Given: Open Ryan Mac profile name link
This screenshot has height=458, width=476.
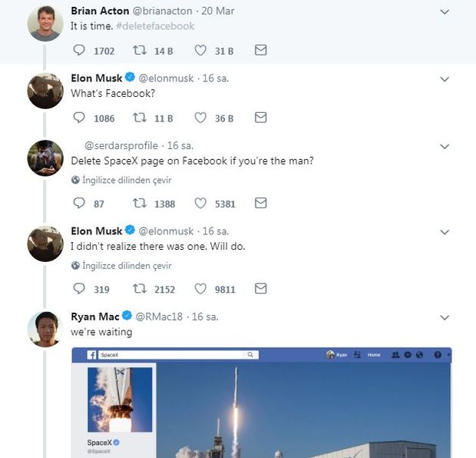Looking at the screenshot, I should pos(95,317).
